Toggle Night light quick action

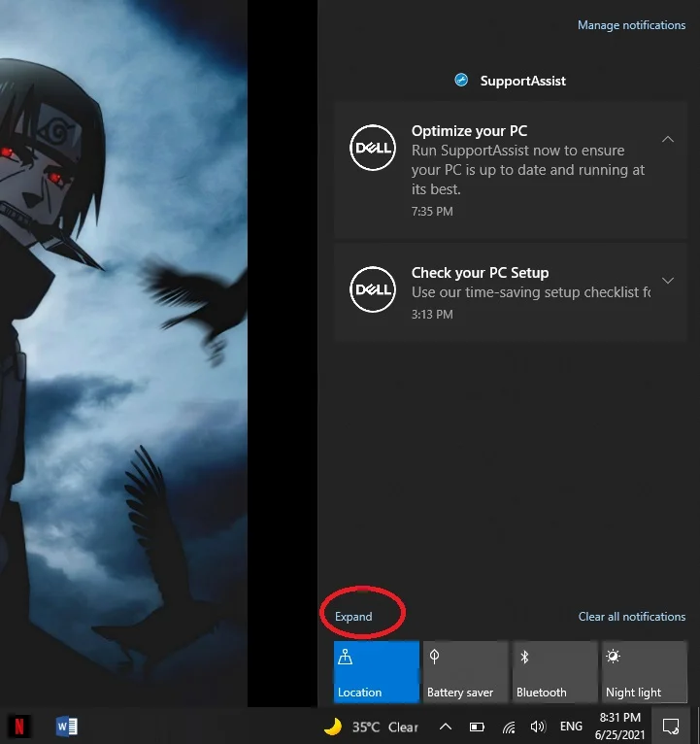[x=644, y=671]
